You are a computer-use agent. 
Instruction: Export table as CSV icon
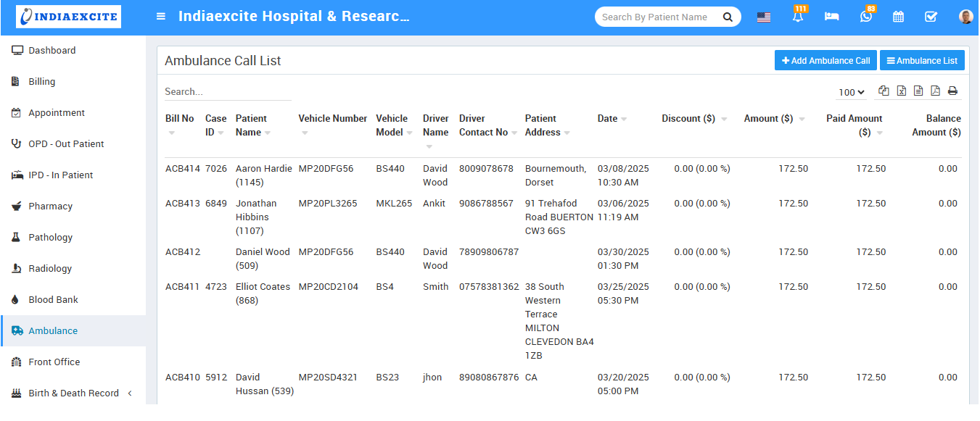[918, 91]
